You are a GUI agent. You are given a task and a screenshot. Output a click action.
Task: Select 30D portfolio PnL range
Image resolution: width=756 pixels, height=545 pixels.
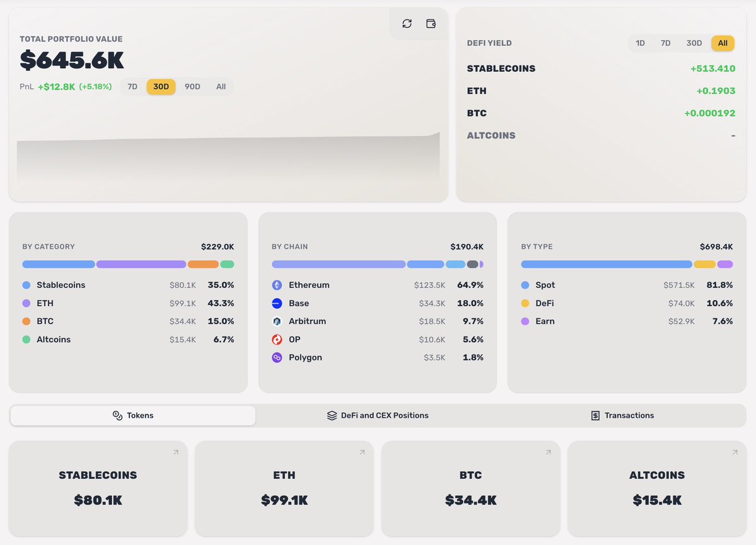click(x=161, y=87)
